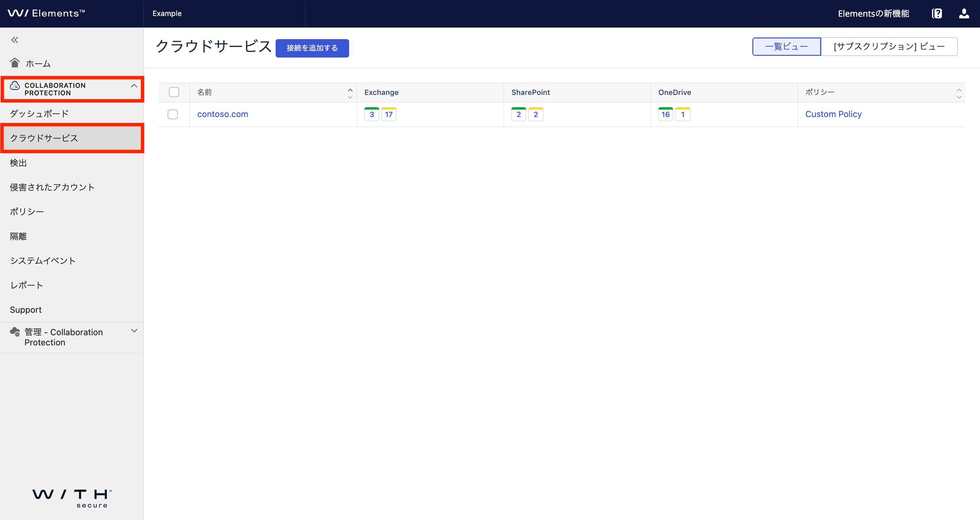Viewport: 980px width, 520px height.
Task: Open the Support menu item
Action: (x=72, y=310)
